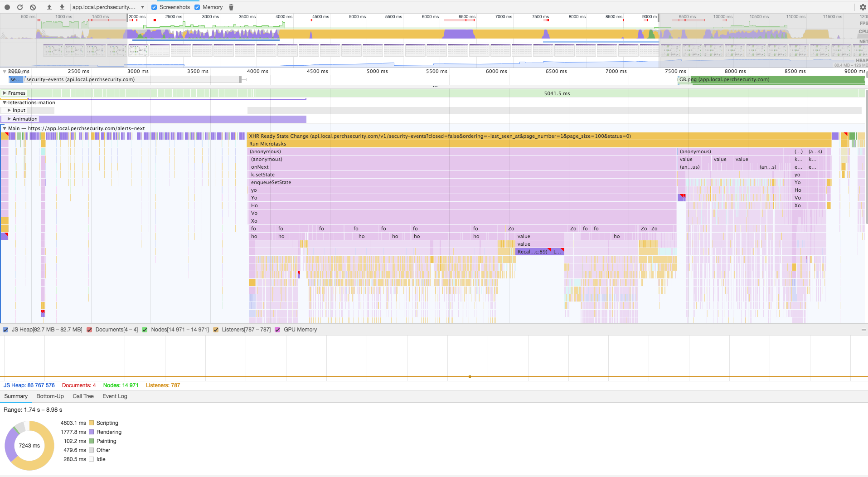Click the Other gray legend swatch
The width and height of the screenshot is (868, 477).
pyautogui.click(x=92, y=450)
